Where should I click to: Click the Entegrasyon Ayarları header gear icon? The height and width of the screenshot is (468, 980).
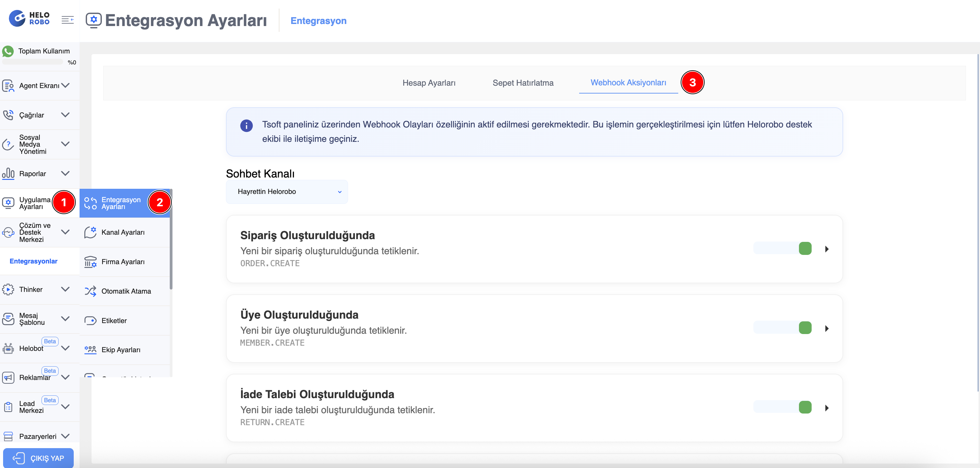pyautogui.click(x=94, y=20)
